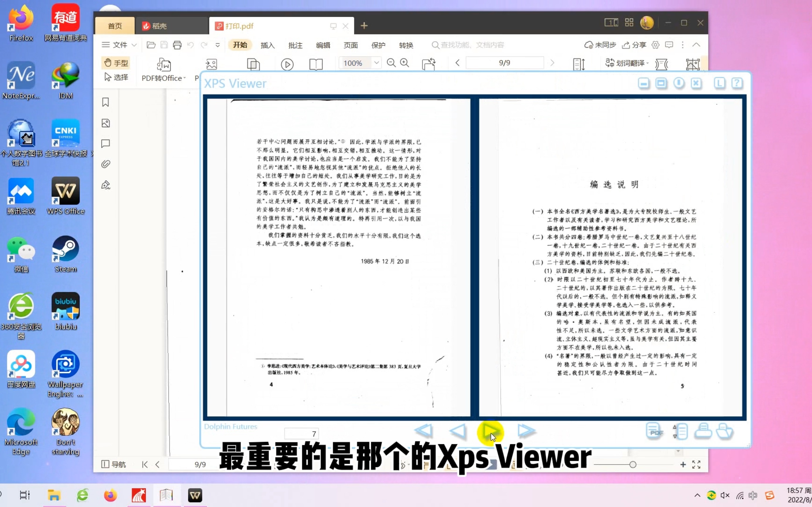Click the 9/9 page number box in toolbar
This screenshot has width=812, height=507.
coord(504,63)
